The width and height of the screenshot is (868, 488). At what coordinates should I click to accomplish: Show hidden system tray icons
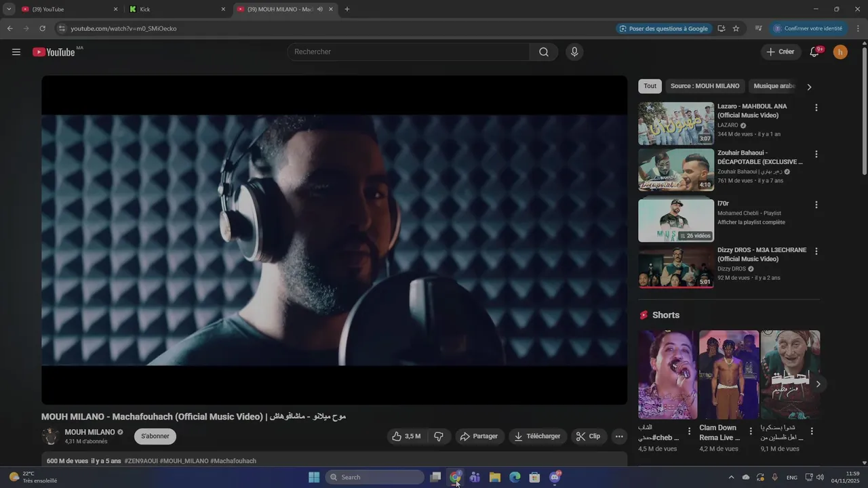(x=731, y=477)
